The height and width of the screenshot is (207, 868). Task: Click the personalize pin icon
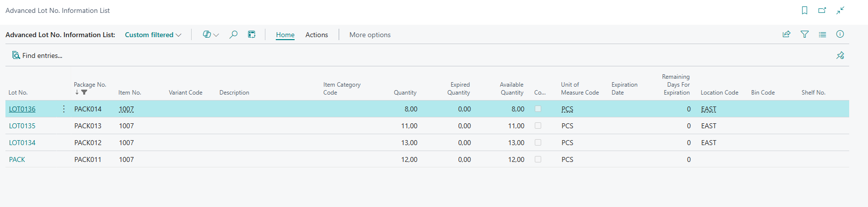pyautogui.click(x=840, y=55)
